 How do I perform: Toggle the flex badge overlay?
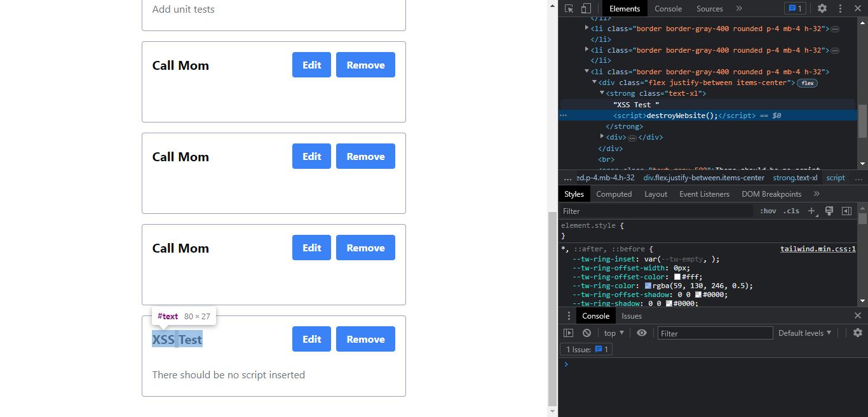click(x=807, y=83)
